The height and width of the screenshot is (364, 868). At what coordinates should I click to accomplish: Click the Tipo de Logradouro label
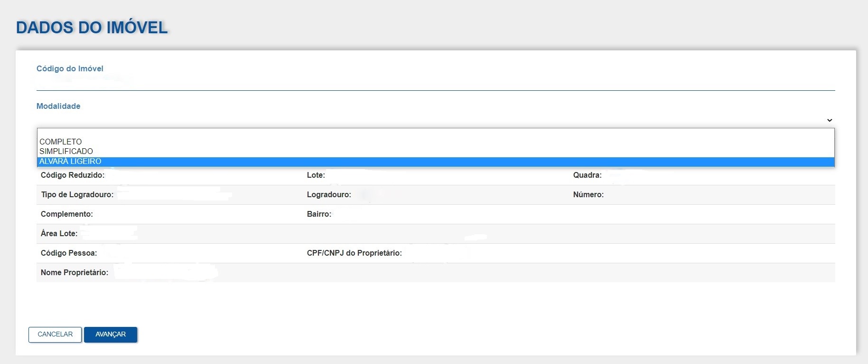tap(77, 194)
